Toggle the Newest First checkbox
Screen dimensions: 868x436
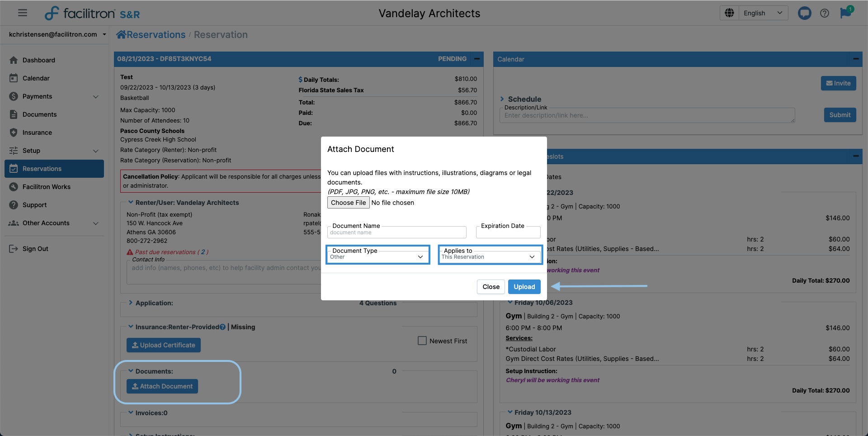422,341
